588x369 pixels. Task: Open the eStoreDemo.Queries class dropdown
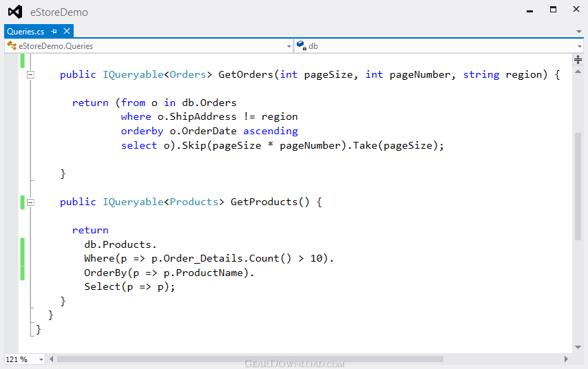288,46
